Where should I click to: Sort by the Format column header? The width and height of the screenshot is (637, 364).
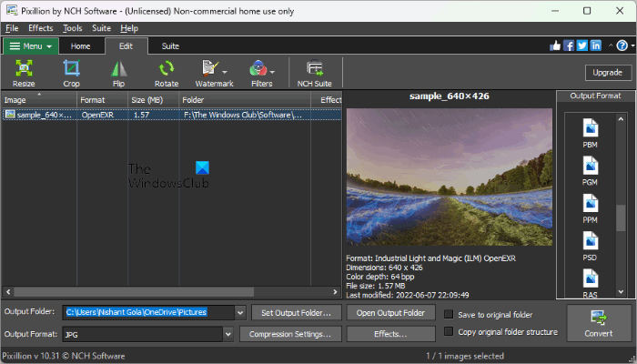pos(102,100)
